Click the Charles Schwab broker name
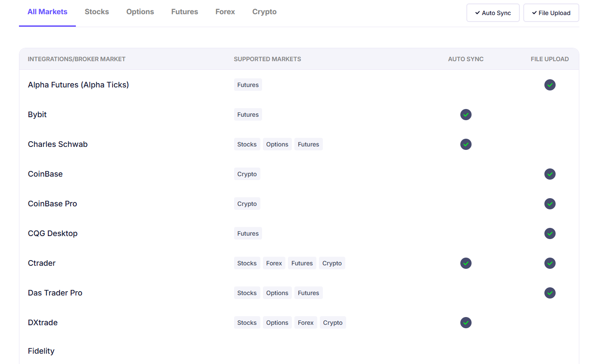 point(58,144)
